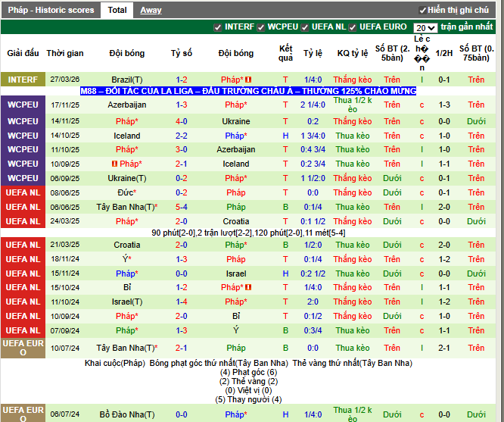This screenshot has width=504, height=422.
Task: Click date 24/03/25 in Croatia row
Action: coord(65,221)
